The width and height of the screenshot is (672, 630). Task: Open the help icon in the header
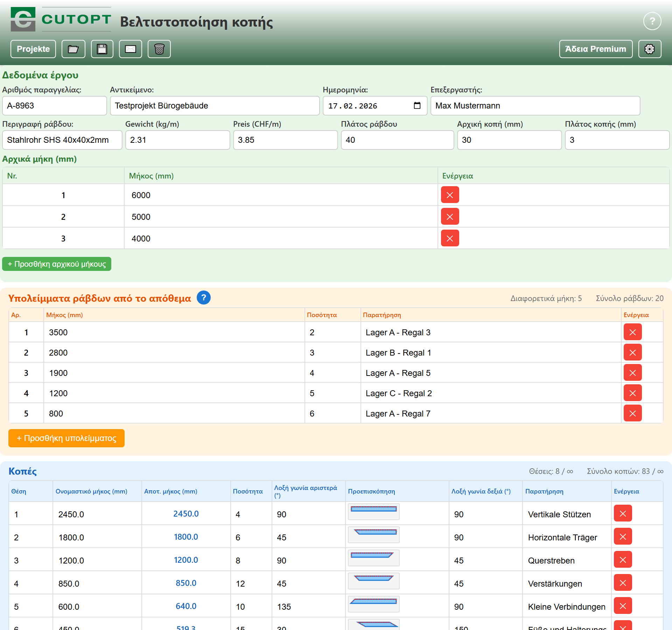click(652, 21)
